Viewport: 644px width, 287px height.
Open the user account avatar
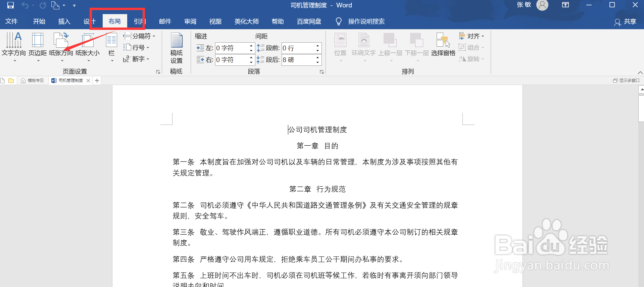[x=542, y=5]
